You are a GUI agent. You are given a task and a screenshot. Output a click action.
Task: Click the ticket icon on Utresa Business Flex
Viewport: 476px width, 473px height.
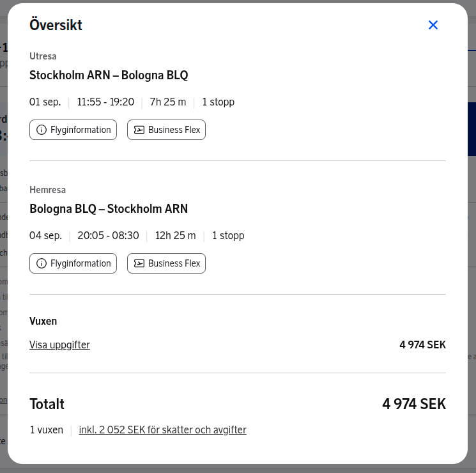coord(139,130)
